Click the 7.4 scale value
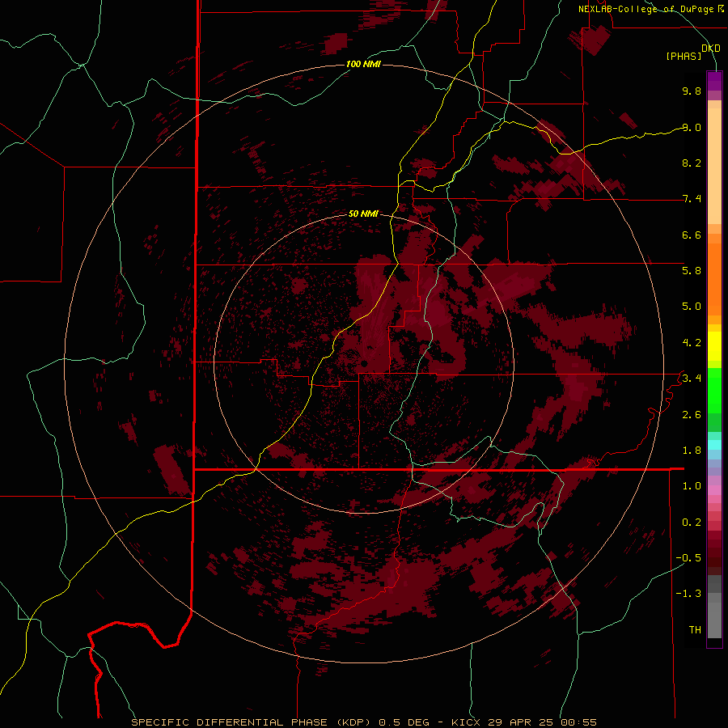Viewport: 728px width, 728px height. (692, 199)
